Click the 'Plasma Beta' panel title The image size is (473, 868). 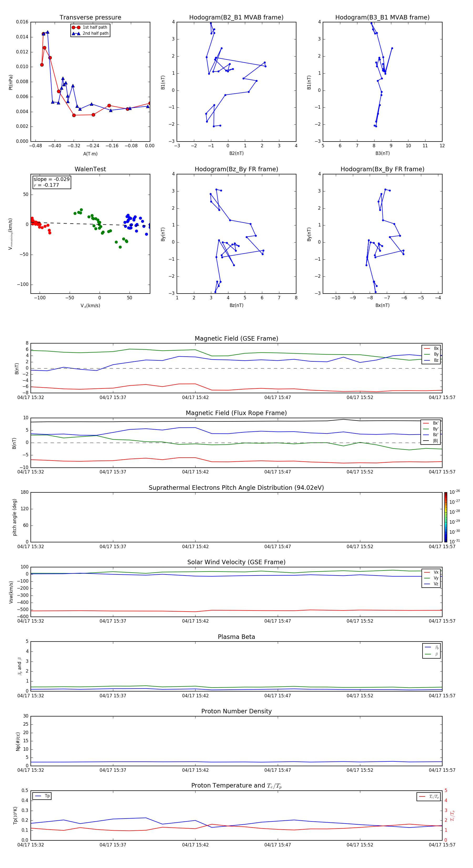point(236,637)
